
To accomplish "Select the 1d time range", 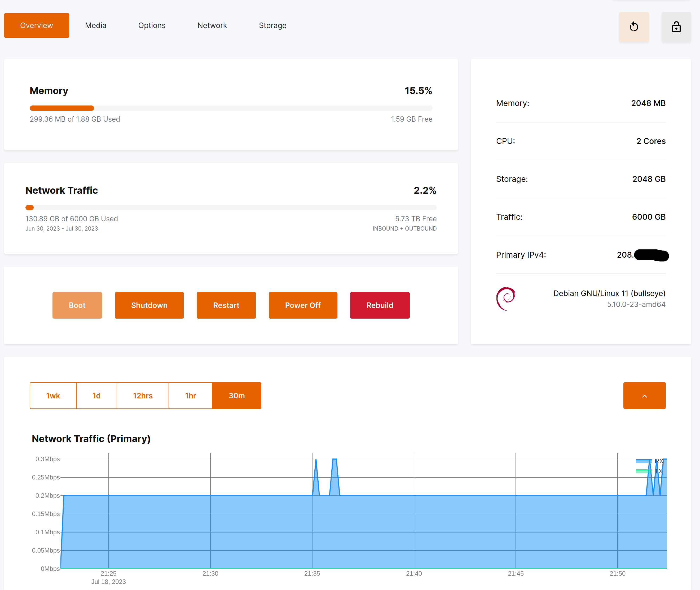I will point(96,396).
